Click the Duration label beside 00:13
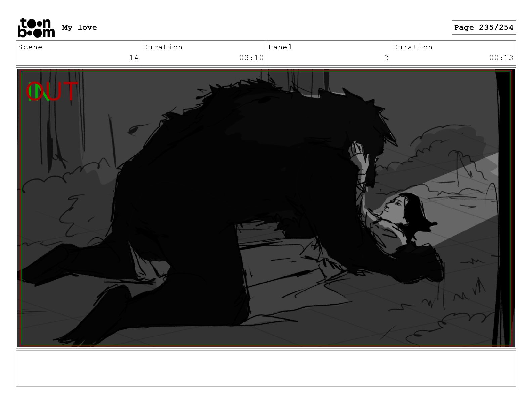532x411 pixels. tap(413, 47)
